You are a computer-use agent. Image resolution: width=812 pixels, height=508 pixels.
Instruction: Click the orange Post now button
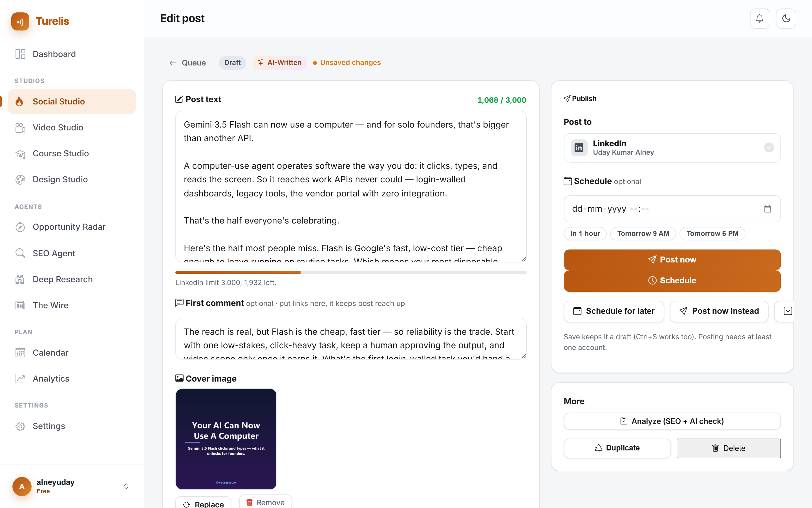point(672,260)
